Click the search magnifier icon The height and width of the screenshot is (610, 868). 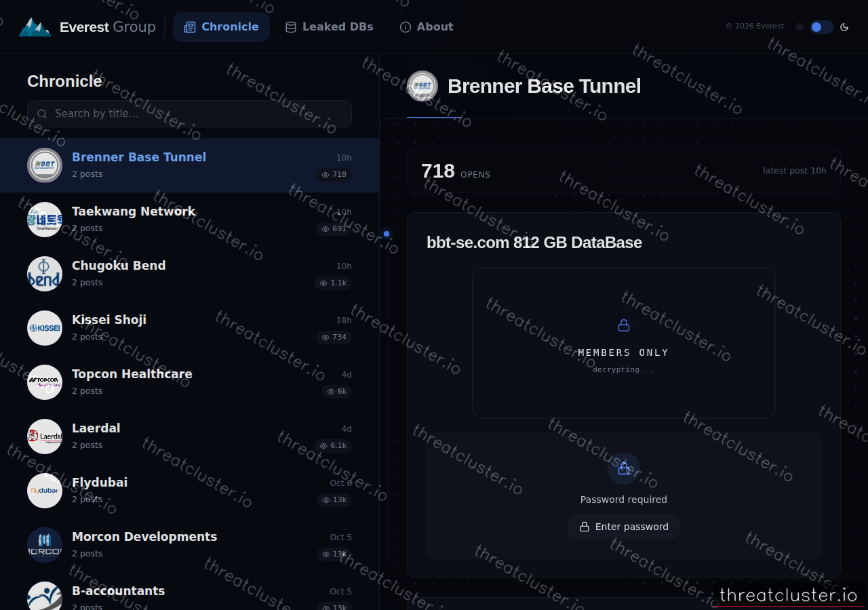pyautogui.click(x=42, y=114)
